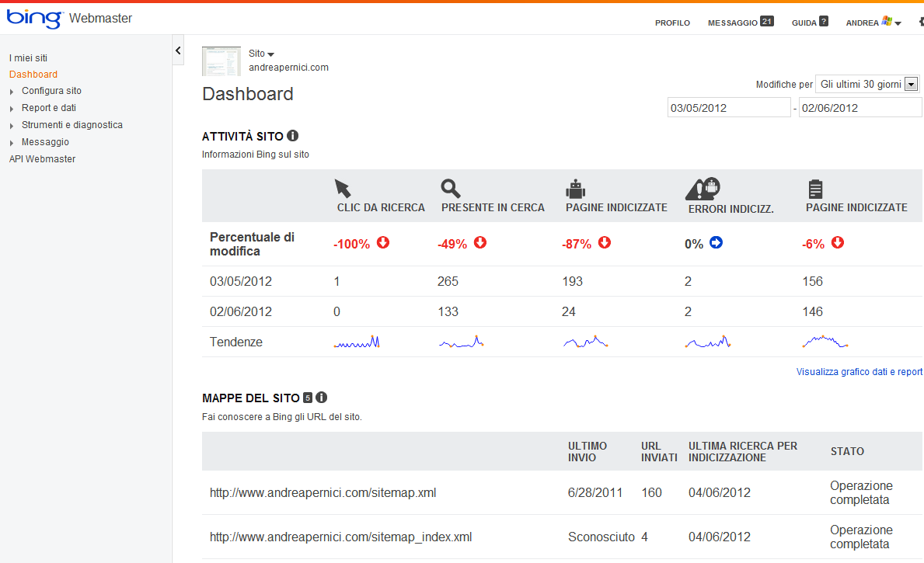Click the info icon beside Mappe del Sito

[x=322, y=398]
